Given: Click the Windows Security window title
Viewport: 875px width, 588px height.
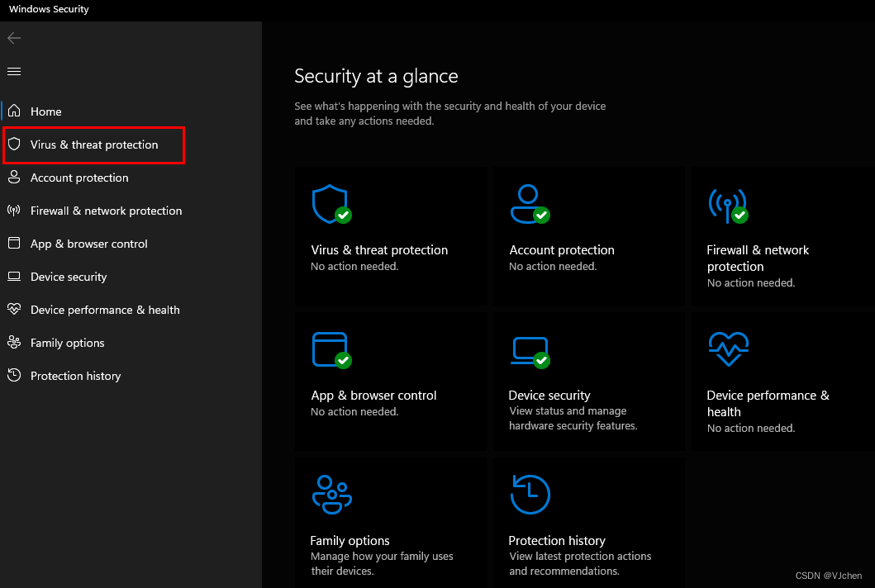Looking at the screenshot, I should (49, 9).
